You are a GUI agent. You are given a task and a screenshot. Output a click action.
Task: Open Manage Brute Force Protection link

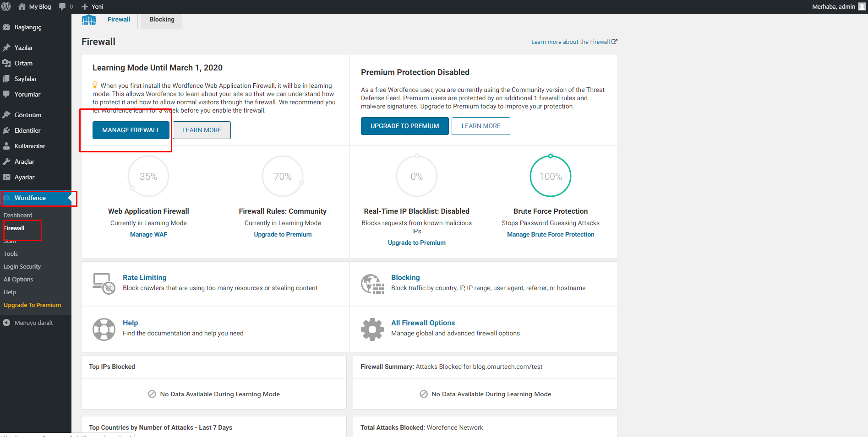[551, 234]
